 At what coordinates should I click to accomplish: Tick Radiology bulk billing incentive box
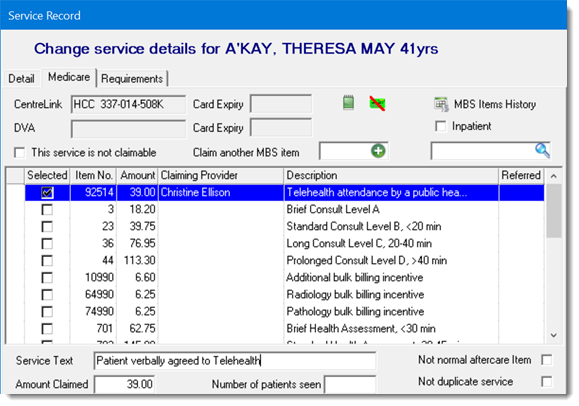tap(47, 294)
